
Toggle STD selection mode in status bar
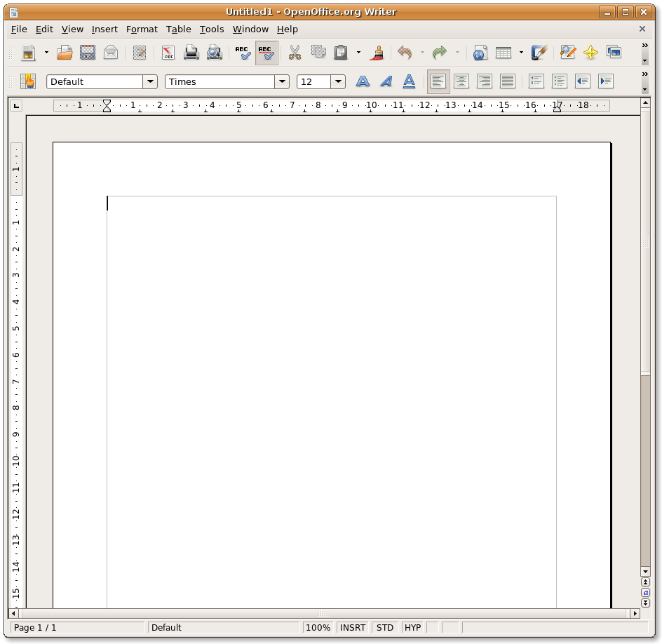click(384, 628)
